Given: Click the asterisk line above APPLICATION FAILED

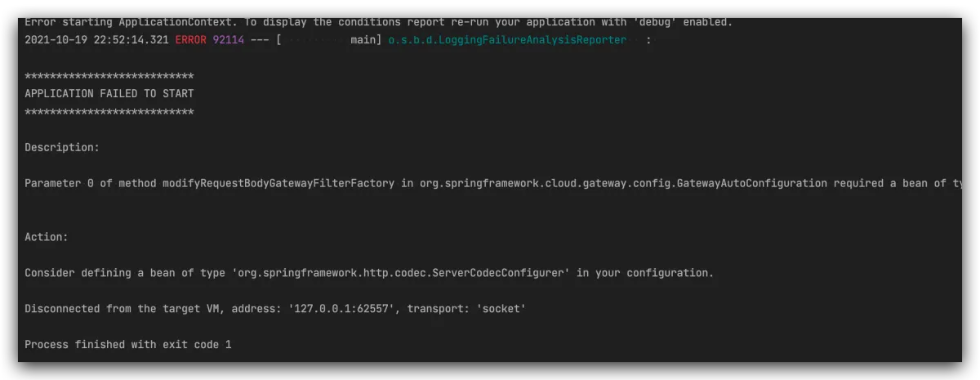Looking at the screenshot, I should (109, 76).
